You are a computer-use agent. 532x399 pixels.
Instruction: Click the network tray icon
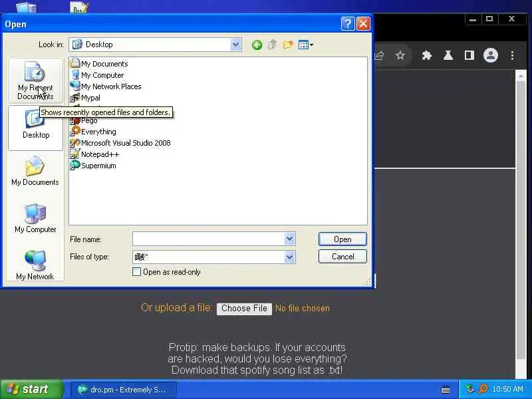tap(470, 389)
